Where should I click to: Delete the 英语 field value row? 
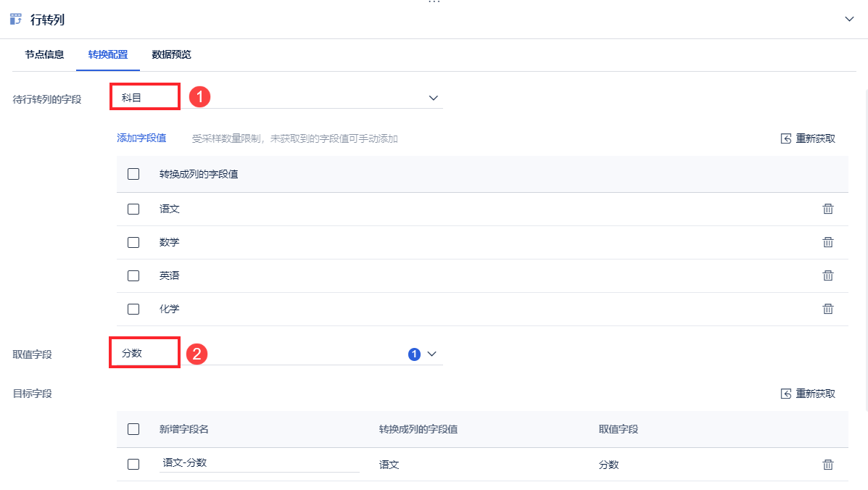coord(827,275)
